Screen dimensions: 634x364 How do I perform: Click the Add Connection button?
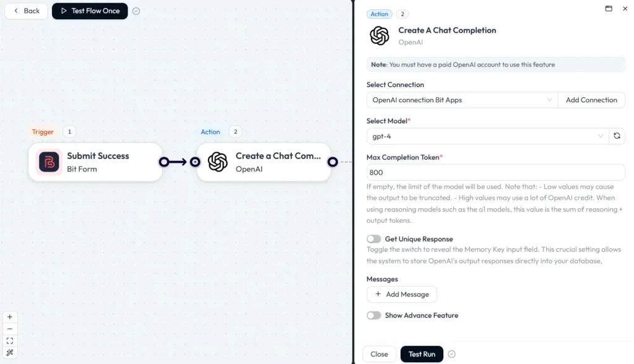[591, 100]
